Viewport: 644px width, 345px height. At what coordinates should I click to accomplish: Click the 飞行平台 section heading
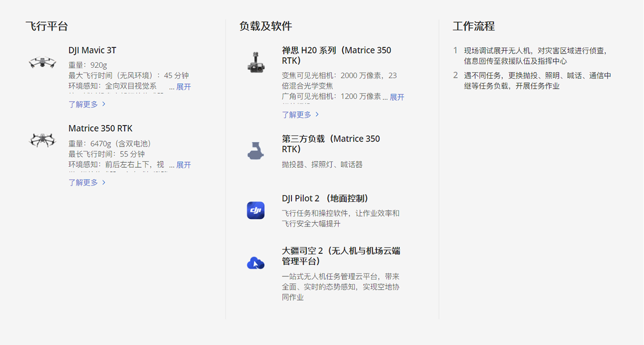47,26
